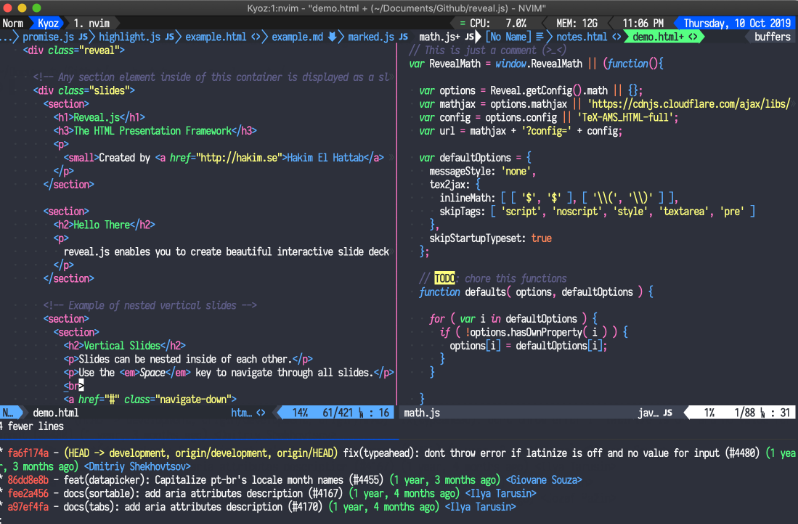Viewport: 798px width, 524px height.
Task: Click the html filetype icon in demo.html statusline
Action: click(261, 413)
